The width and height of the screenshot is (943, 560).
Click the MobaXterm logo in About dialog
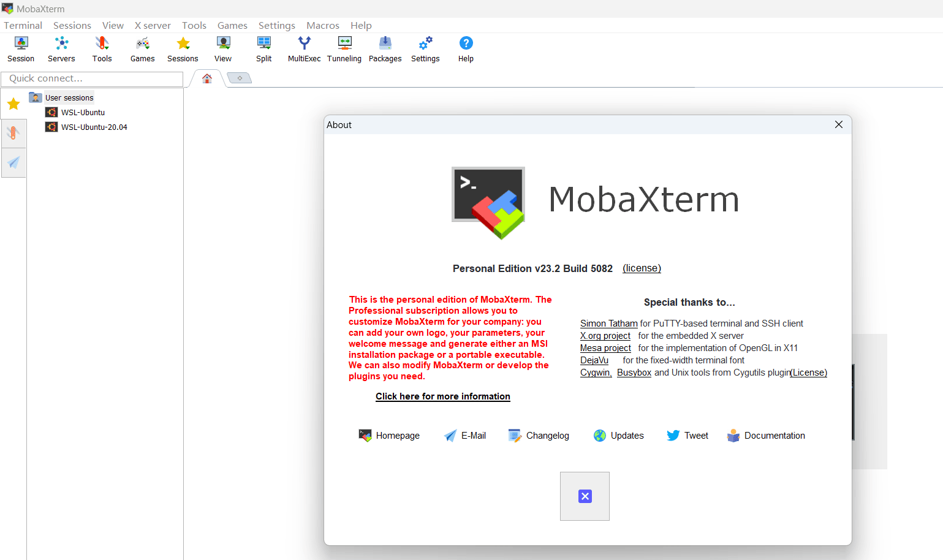488,202
